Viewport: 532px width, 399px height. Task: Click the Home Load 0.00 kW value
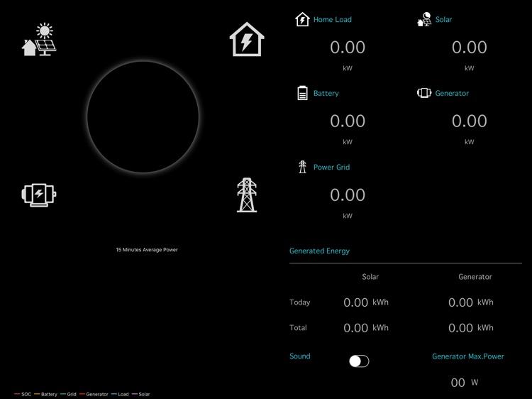click(348, 47)
